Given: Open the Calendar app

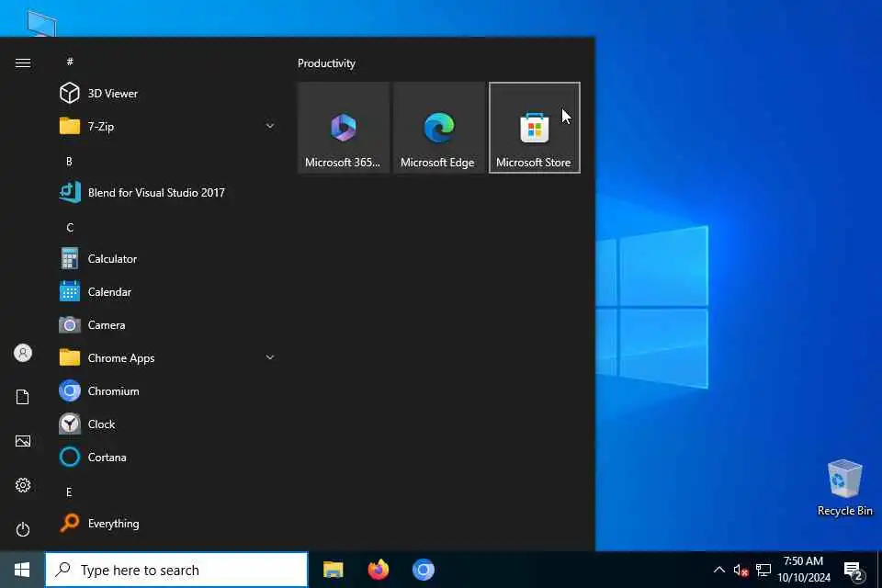Looking at the screenshot, I should click(x=167, y=292).
